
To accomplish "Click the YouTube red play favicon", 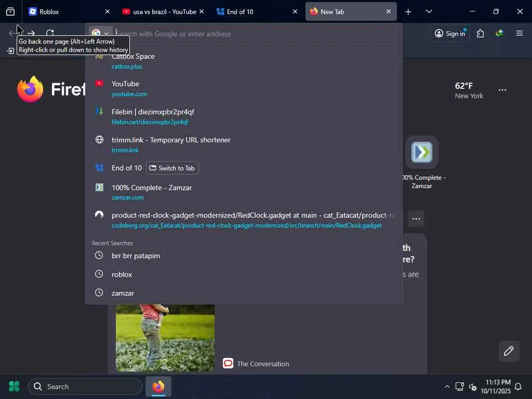I will click(x=99, y=83).
